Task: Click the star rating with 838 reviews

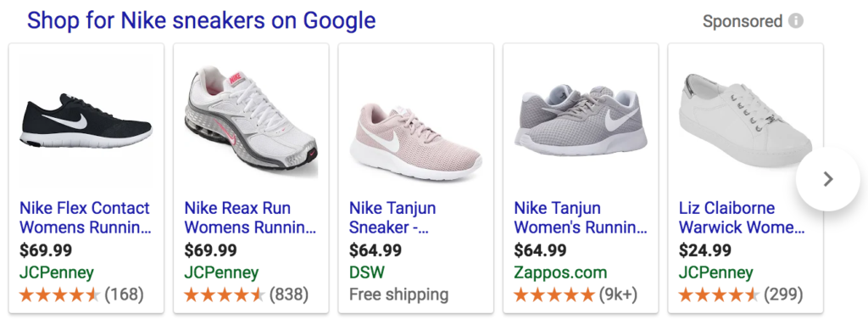Action: [247, 295]
